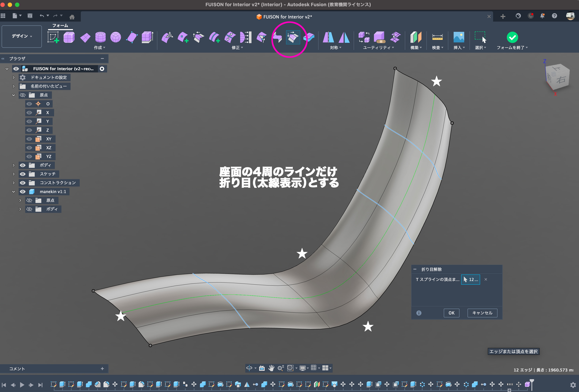
Task: Open the Insert image tool
Action: pyautogui.click(x=459, y=37)
